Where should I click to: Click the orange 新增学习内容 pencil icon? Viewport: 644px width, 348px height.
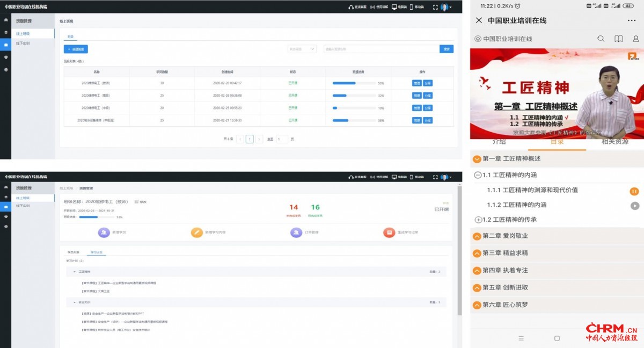click(x=197, y=233)
